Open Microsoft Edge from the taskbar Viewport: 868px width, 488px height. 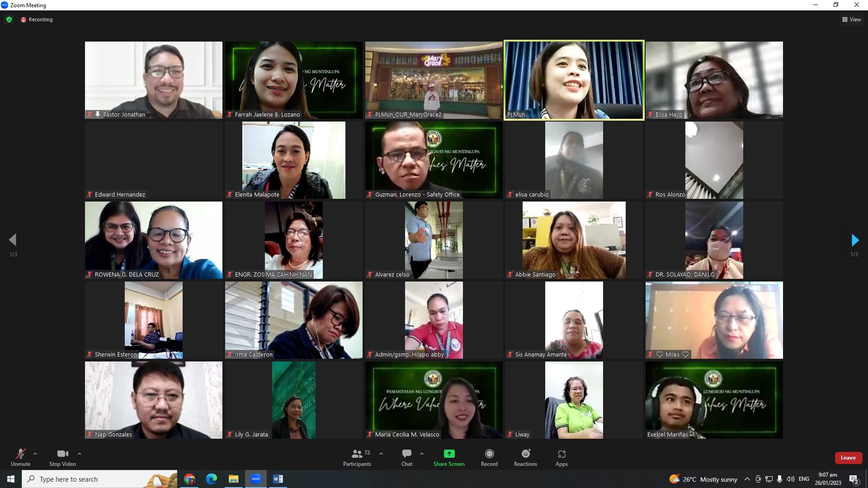[211, 479]
